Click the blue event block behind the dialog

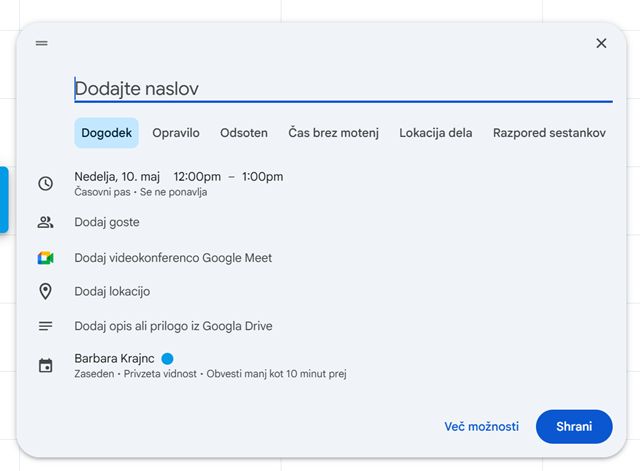[4, 200]
